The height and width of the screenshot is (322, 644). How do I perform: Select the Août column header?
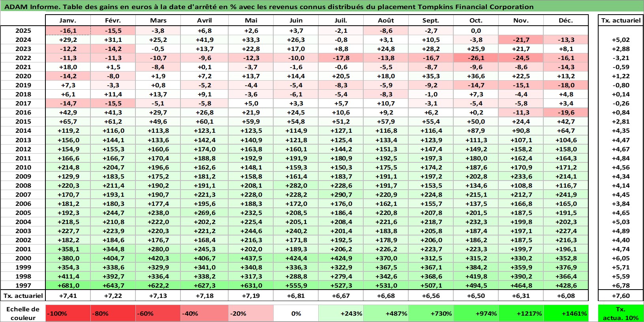coord(386,21)
